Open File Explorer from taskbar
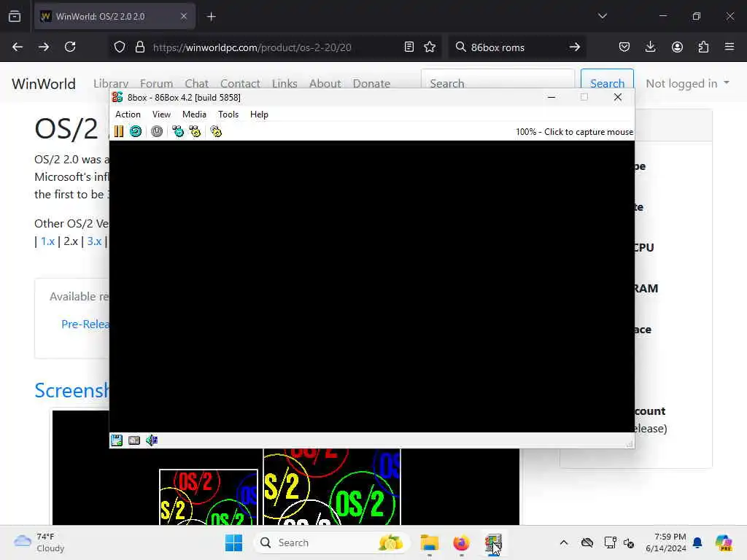 [429, 542]
